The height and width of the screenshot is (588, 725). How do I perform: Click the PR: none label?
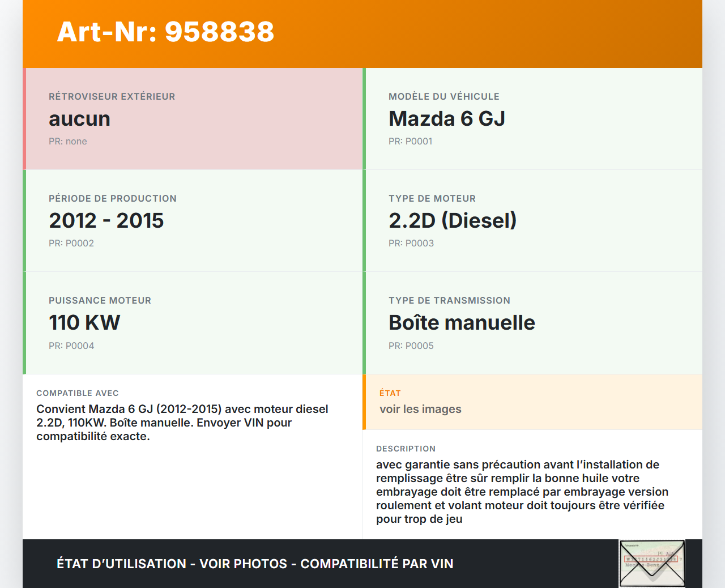tap(68, 141)
